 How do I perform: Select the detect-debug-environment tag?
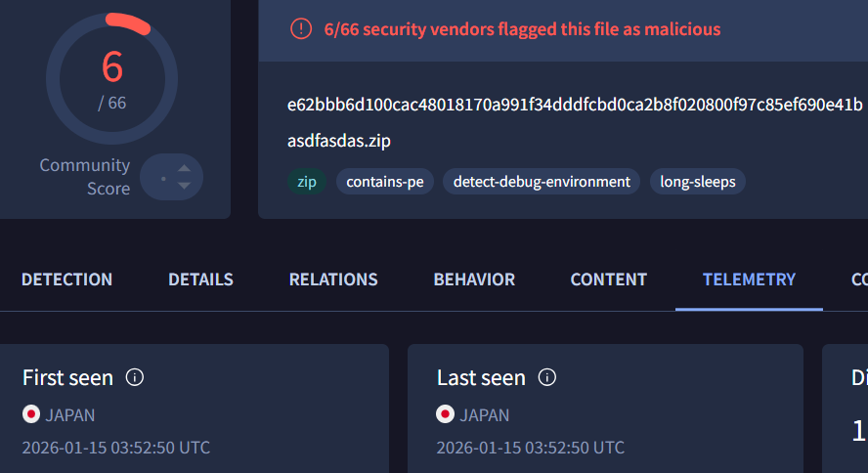tap(542, 182)
